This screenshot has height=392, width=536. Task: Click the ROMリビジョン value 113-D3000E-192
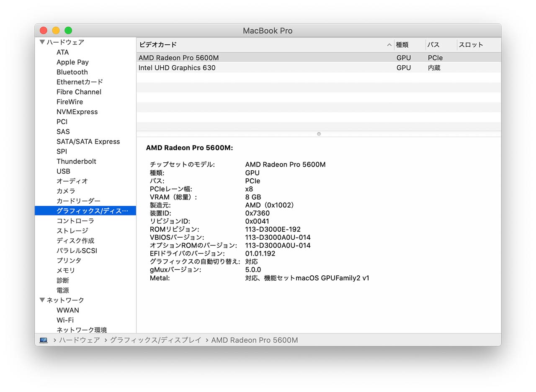[273, 229]
